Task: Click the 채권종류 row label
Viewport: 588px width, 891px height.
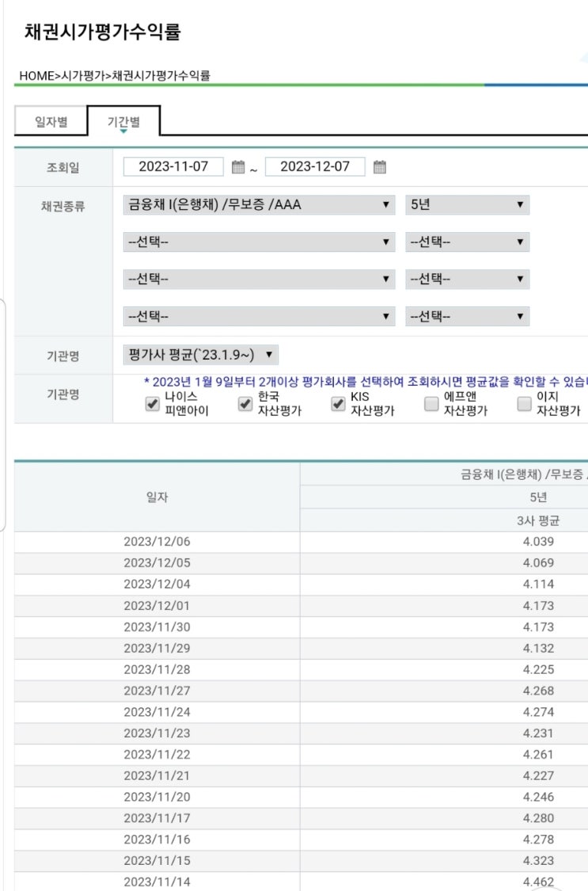Action: coord(63,206)
